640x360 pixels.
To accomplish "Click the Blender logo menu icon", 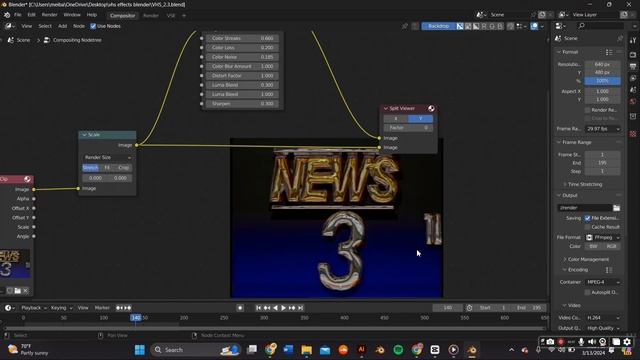I will [7, 15].
